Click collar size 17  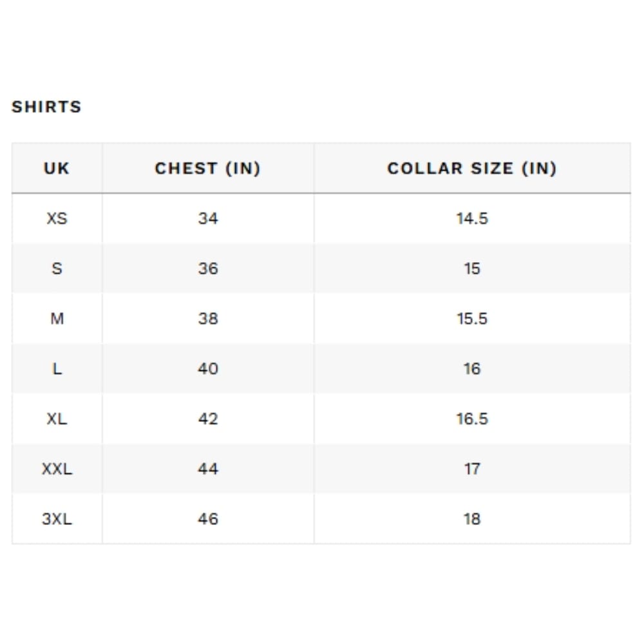click(472, 469)
